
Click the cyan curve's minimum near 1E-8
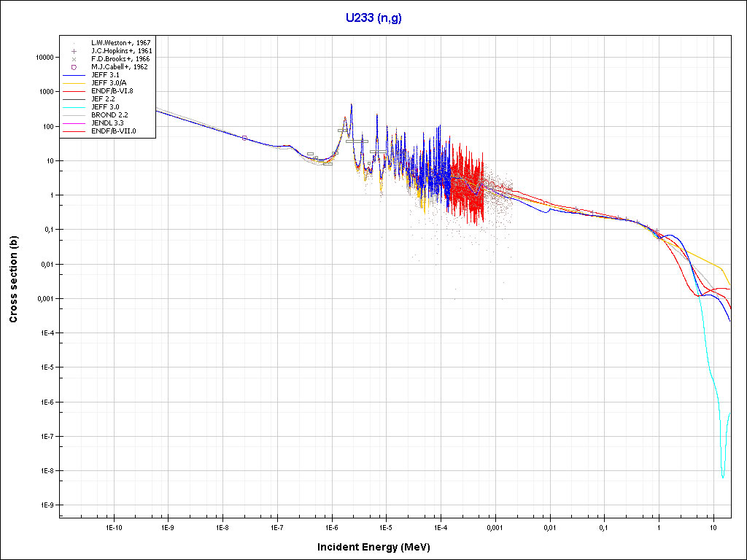pos(722,478)
